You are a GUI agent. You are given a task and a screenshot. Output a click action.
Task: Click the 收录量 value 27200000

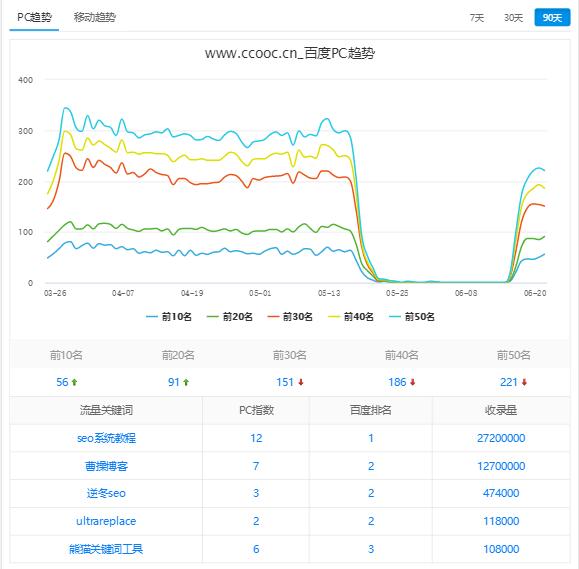pyautogui.click(x=501, y=438)
